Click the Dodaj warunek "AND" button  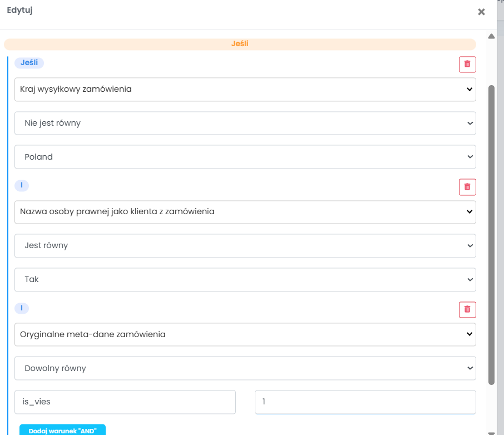pos(62,430)
